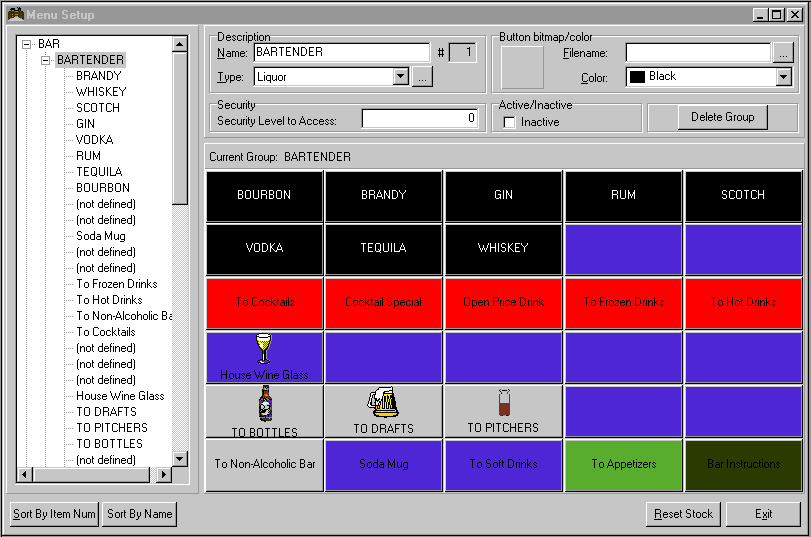This screenshot has height=537, width=811.
Task: Click the beer mug TO DRAFTS button
Action: tap(384, 411)
